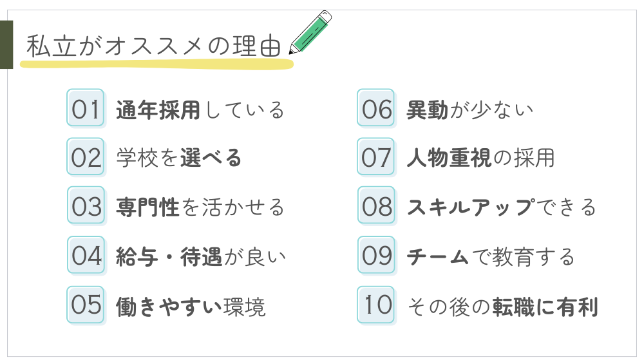Viewport: 644px width, 362px height.
Task: Select the 02 number badge
Action: point(86,157)
